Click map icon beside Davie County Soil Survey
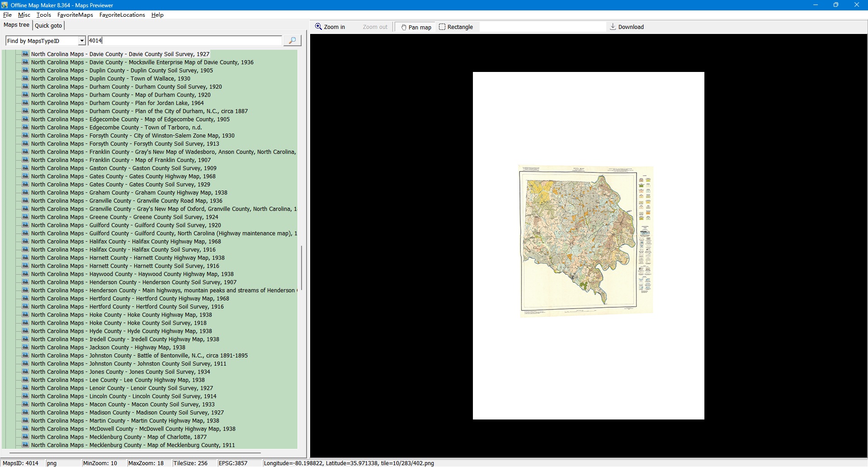868x467 pixels. 25,54
